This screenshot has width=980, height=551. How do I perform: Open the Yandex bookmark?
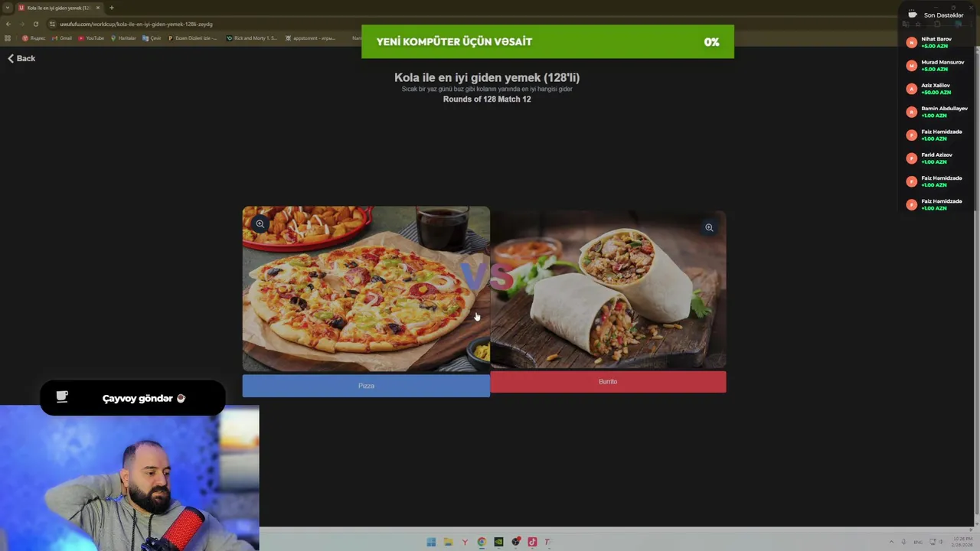point(34,38)
